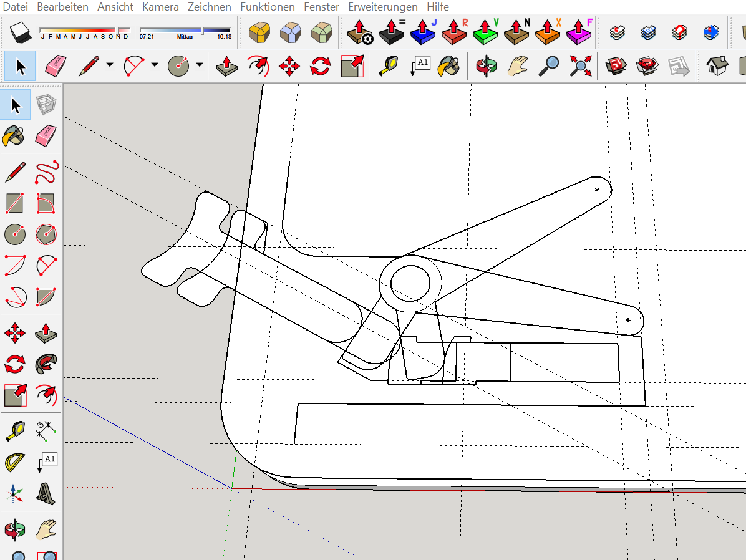Select the Dimension tool
The width and height of the screenshot is (746, 560).
click(46, 431)
